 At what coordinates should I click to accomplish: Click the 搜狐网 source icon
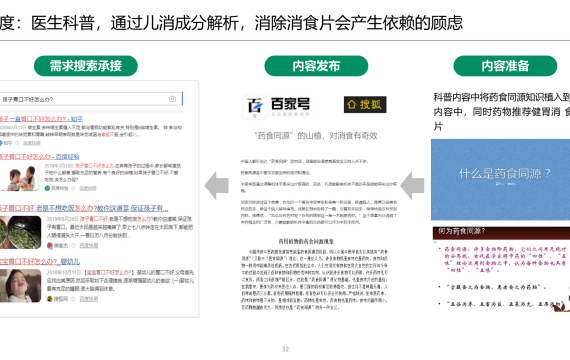pos(50,299)
